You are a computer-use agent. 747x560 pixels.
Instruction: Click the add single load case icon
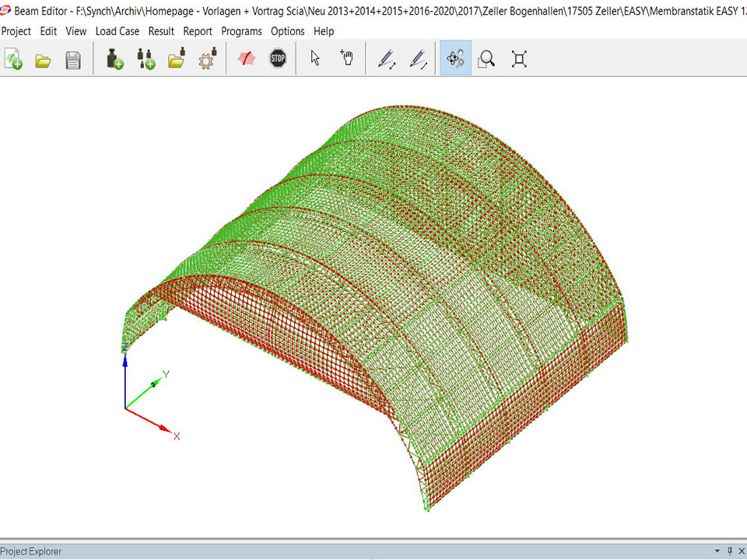(114, 59)
